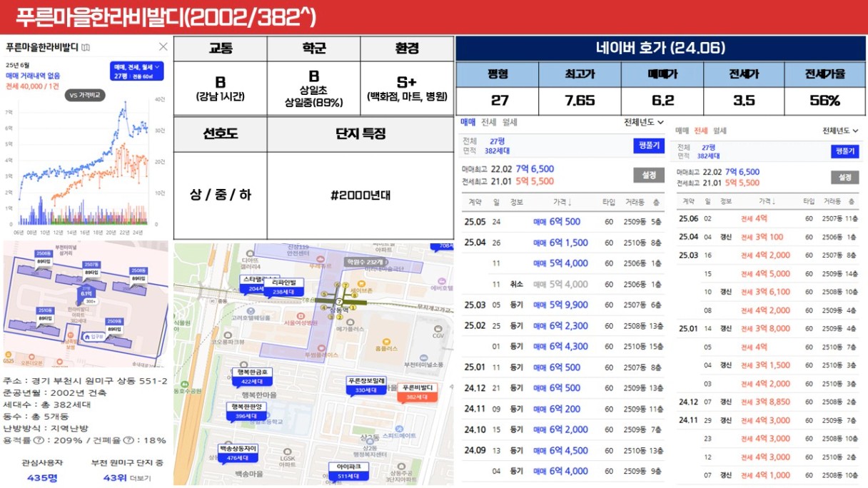Click the 매매 6억 1,500 transaction row
This screenshot has width=868, height=488.
pyautogui.click(x=563, y=243)
